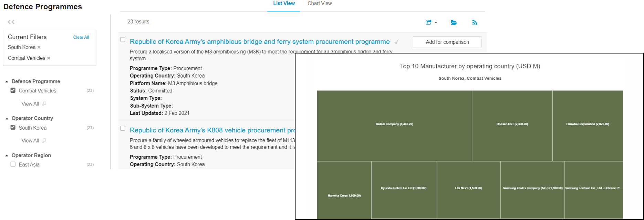644x220 pixels.
Task: Remove the South Korea filter
Action: (x=39, y=47)
